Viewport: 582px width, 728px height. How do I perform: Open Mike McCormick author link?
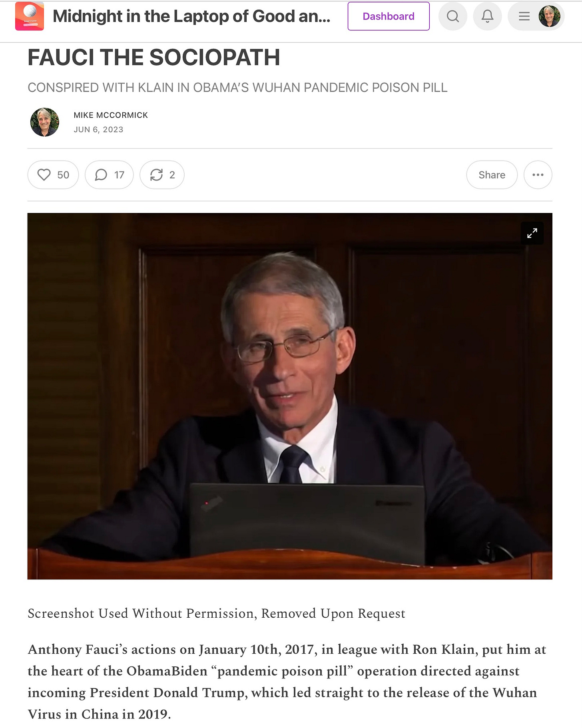coord(111,115)
